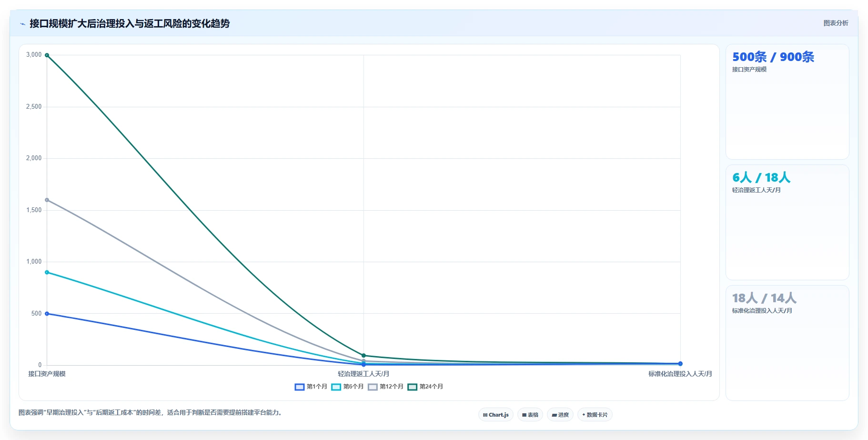Click the blue data point at 标准化治理投入人天/月
Image resolution: width=868 pixels, height=440 pixels.
coord(680,364)
